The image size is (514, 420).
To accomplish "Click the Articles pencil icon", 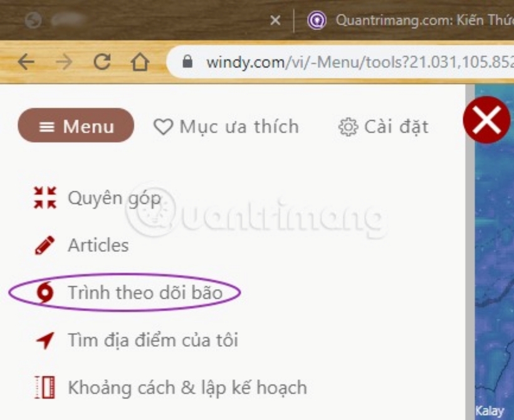I will coord(45,245).
